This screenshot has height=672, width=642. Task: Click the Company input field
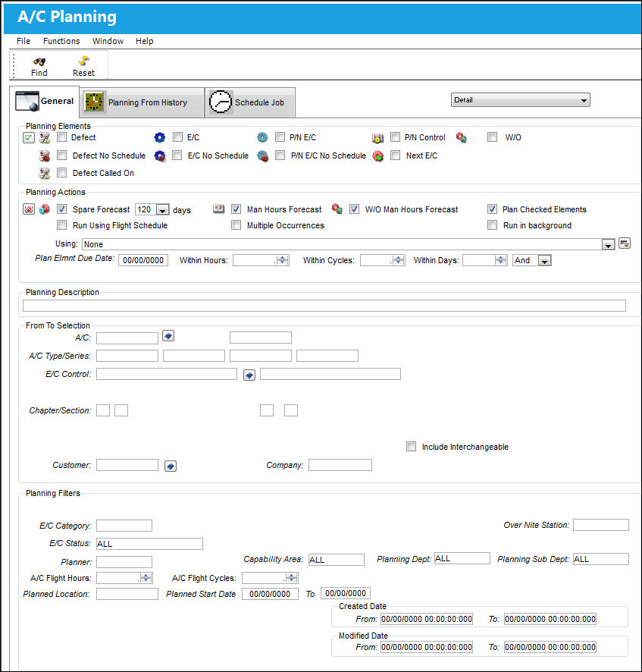(340, 465)
